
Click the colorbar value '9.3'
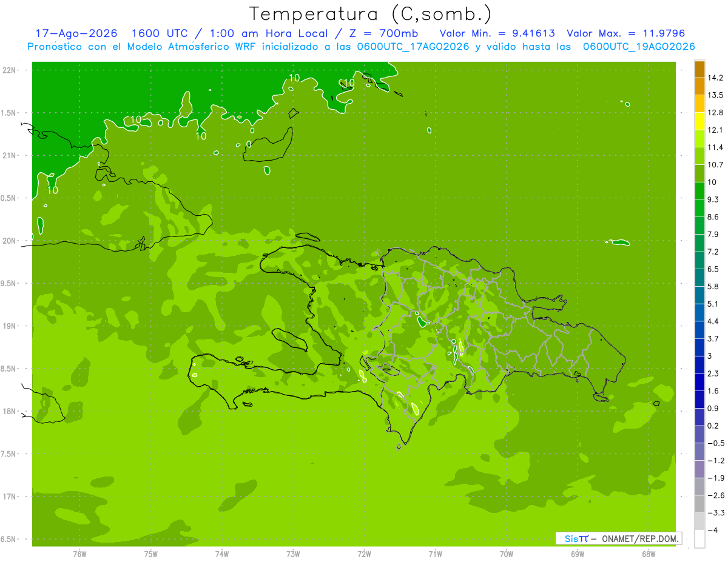(x=713, y=199)
